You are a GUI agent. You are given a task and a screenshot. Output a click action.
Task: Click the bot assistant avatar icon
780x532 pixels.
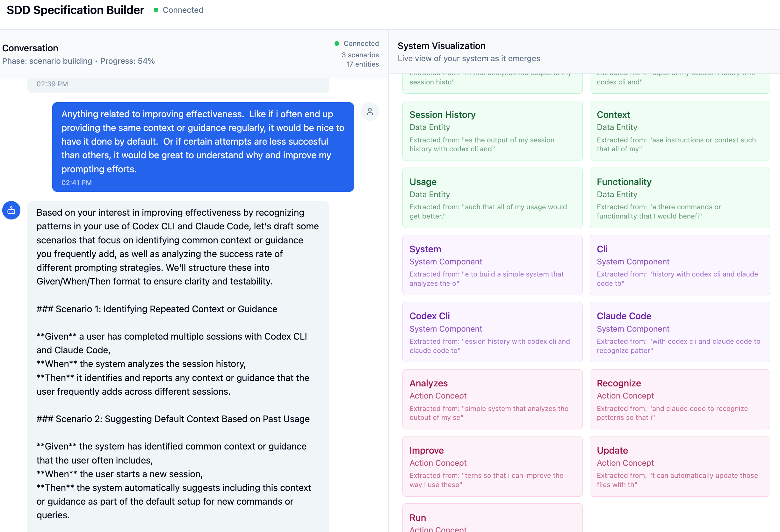coord(11,211)
